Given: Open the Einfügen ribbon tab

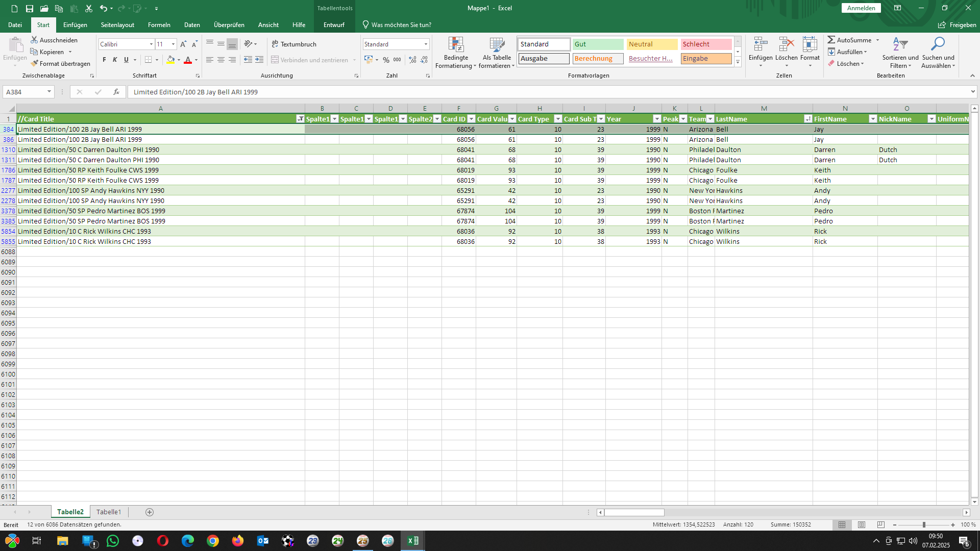Looking at the screenshot, I should pos(75,24).
